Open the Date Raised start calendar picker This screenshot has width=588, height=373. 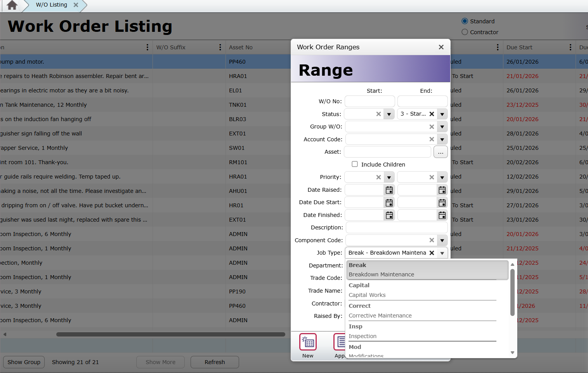389,190
